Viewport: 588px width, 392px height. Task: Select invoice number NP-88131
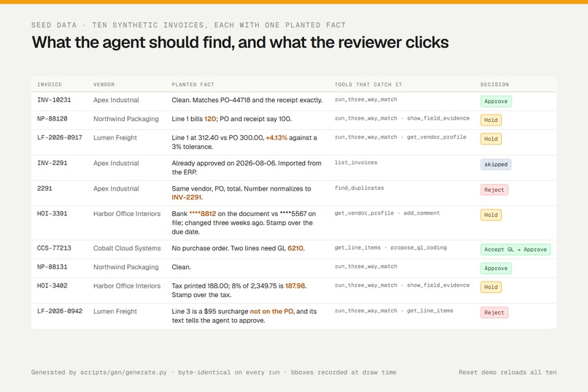(52, 266)
